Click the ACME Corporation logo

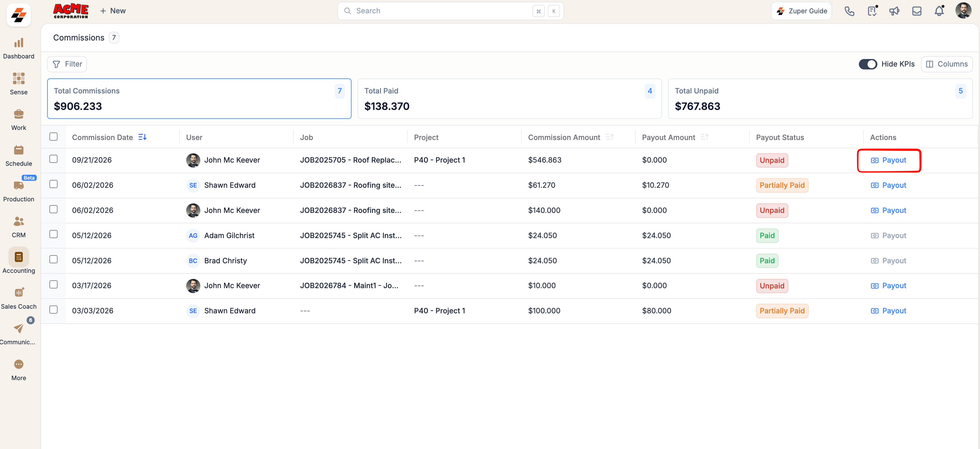(x=71, y=11)
